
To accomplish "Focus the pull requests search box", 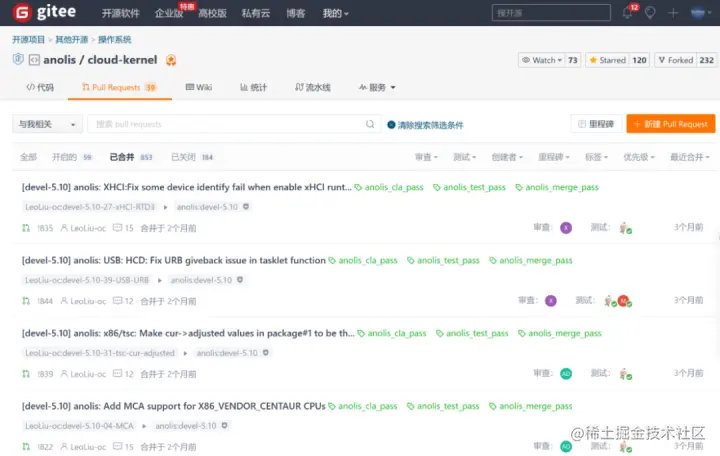I will (234, 124).
